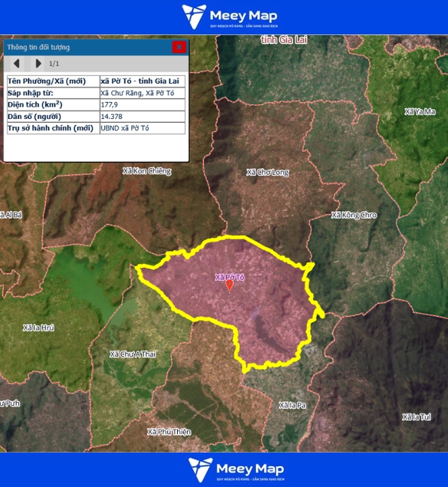Click the next record arrow
Image resolution: width=448 pixels, height=487 pixels.
click(x=38, y=63)
